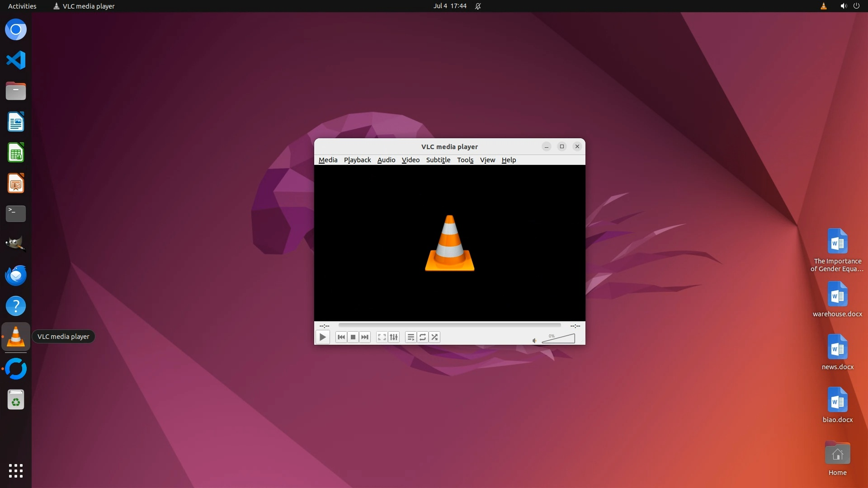The height and width of the screenshot is (488, 868).
Task: Open the Playback menu
Action: coord(357,160)
